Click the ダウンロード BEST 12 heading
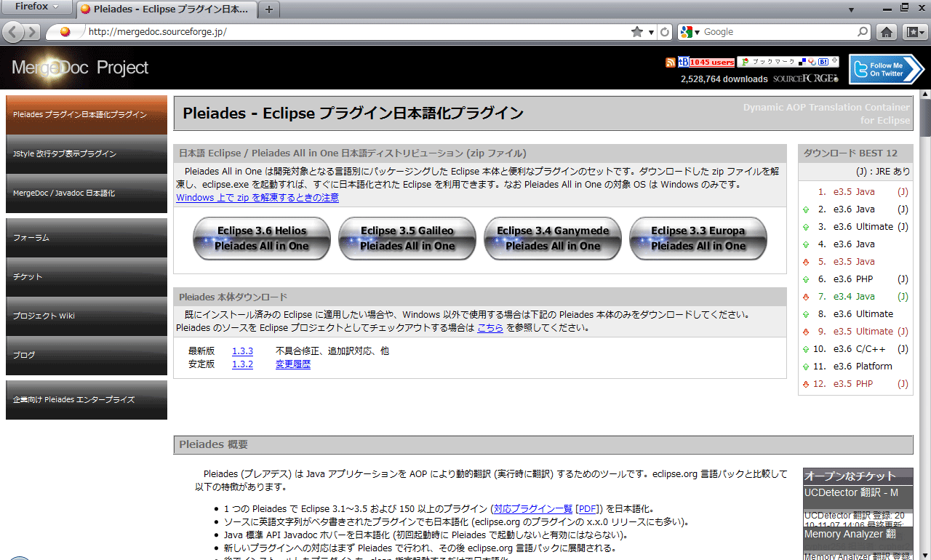The height and width of the screenshot is (560, 931). point(850,153)
